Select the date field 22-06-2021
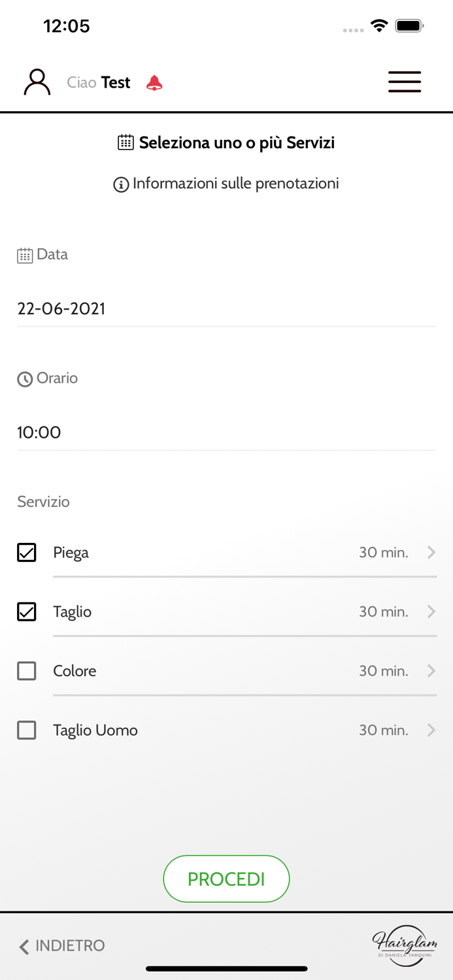 [x=226, y=308]
